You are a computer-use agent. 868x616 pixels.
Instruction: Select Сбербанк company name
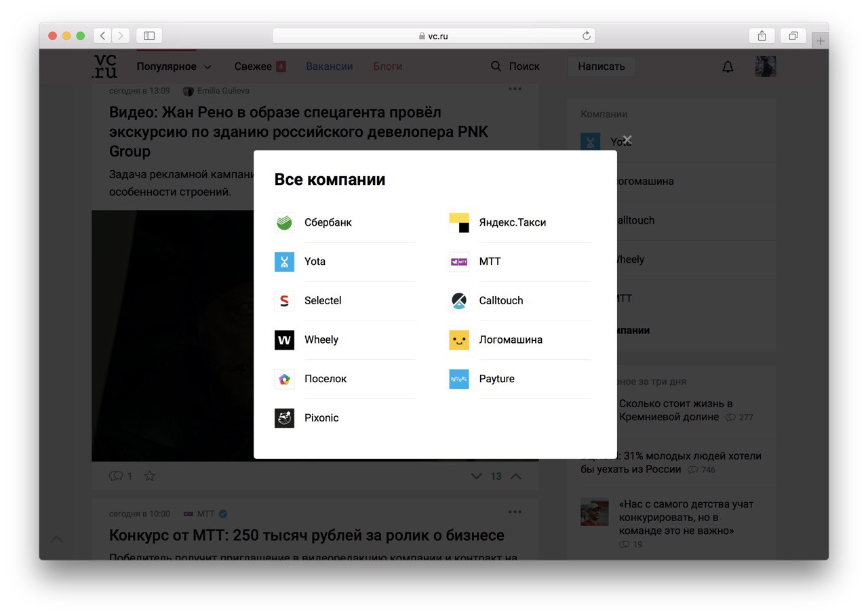[x=328, y=222]
